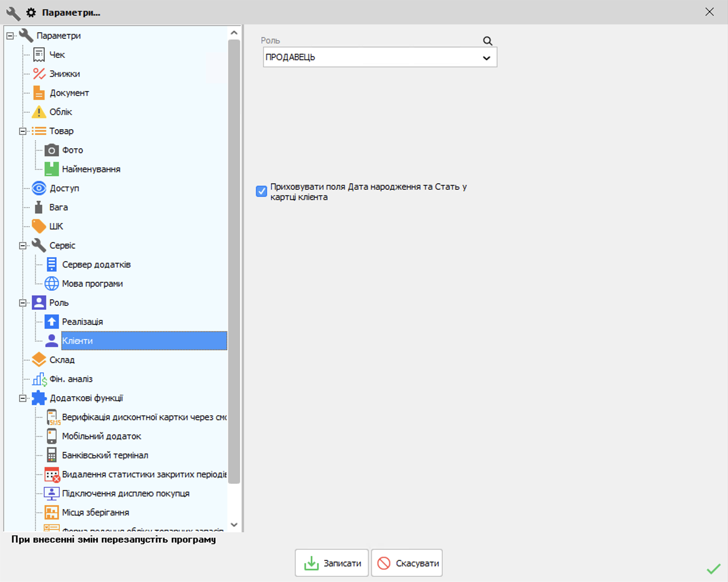Click the shelves icon for Місця зберігання
This screenshot has height=582, width=728.
click(x=52, y=512)
